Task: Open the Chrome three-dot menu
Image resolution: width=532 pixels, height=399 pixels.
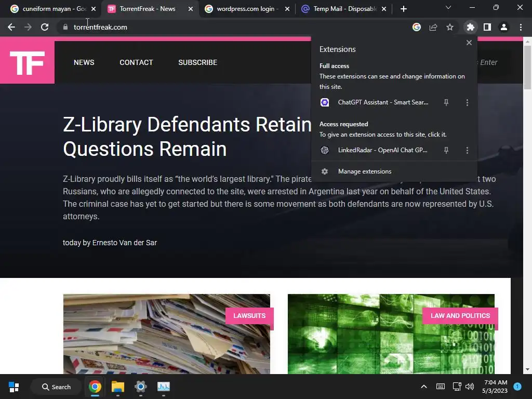Action: tap(521, 27)
